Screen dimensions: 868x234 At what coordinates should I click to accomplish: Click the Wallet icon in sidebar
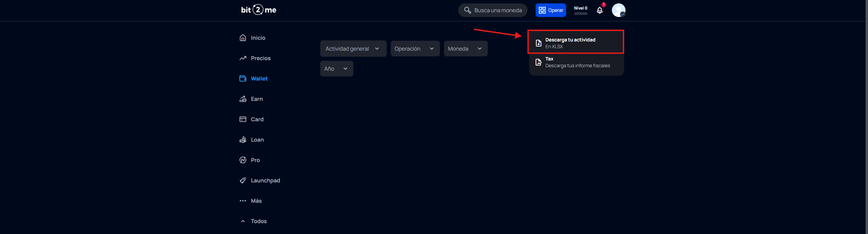click(243, 78)
